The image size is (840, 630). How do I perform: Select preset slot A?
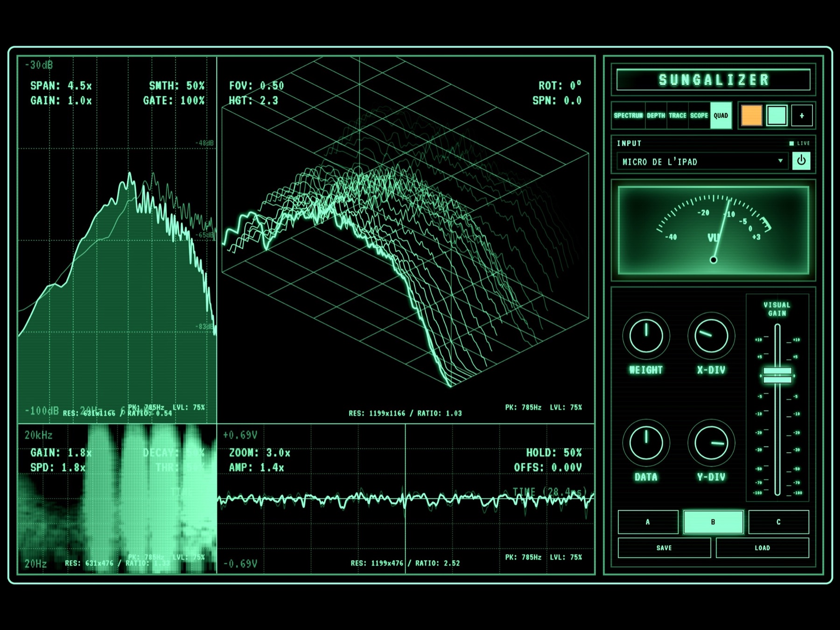648,522
